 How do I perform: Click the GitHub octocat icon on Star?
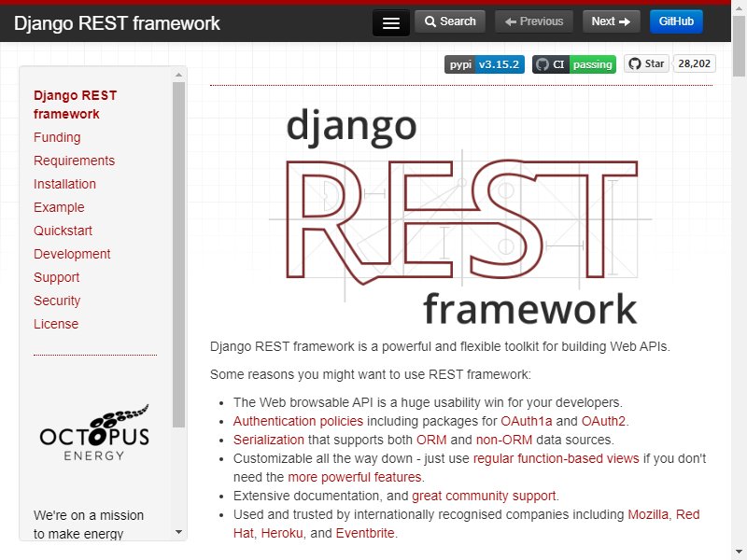[x=635, y=63]
